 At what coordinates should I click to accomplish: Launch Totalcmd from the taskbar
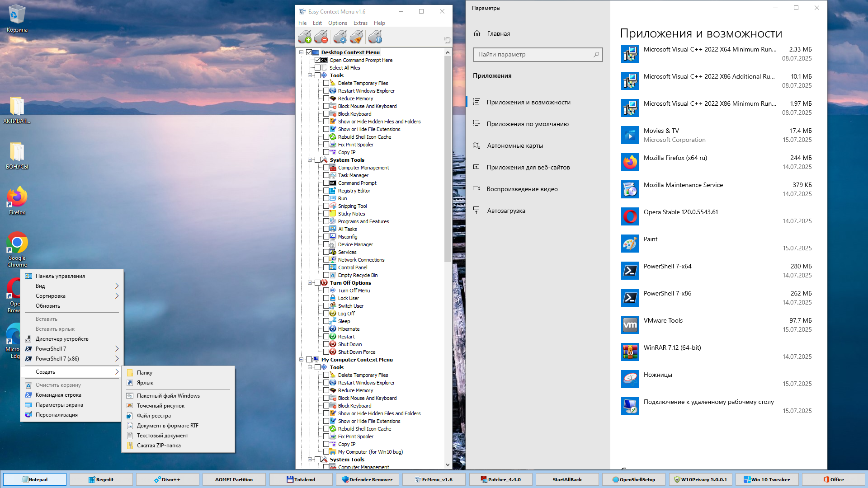(x=301, y=479)
